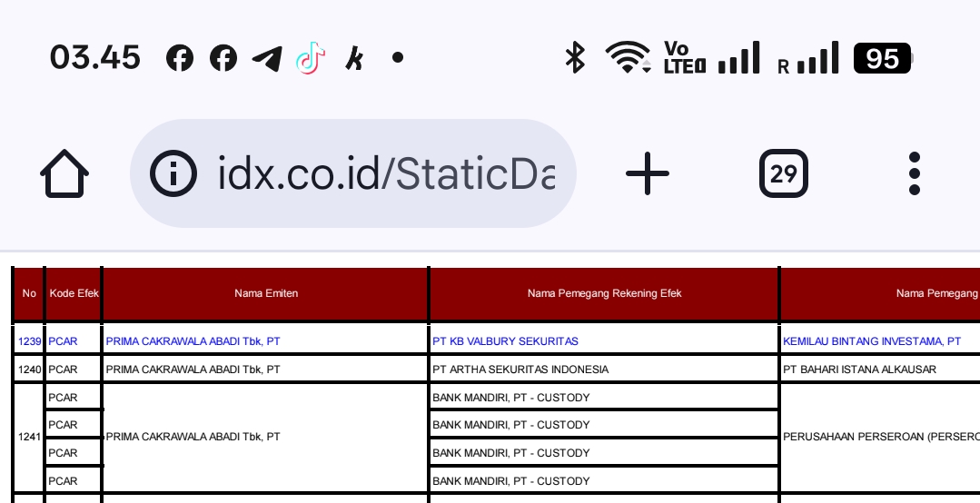The image size is (980, 503).
Task: Tap the Telegram notification icon
Action: coord(267,59)
